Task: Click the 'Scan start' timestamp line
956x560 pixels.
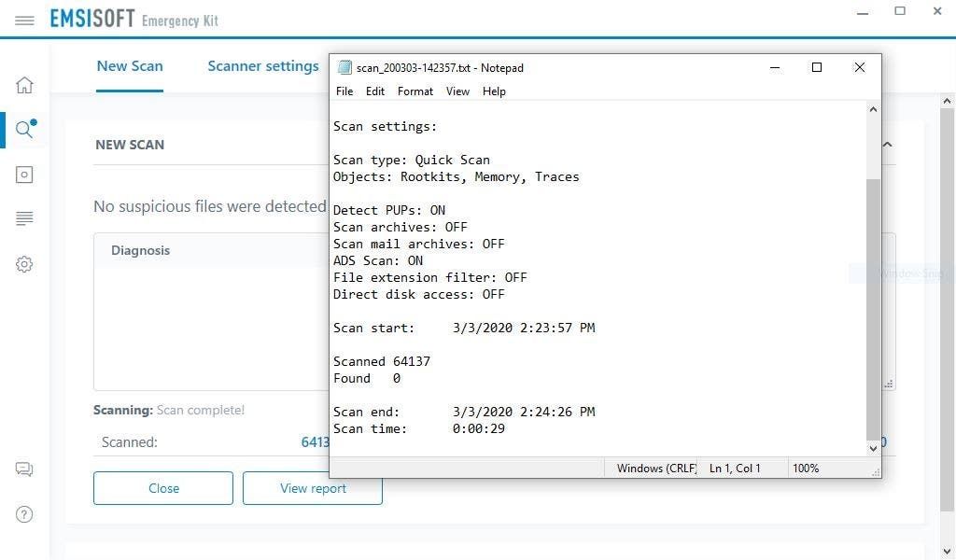Action: click(464, 328)
